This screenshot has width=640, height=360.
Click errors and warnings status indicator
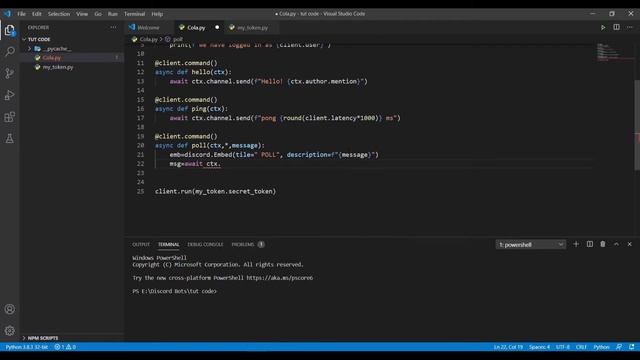click(x=65, y=347)
